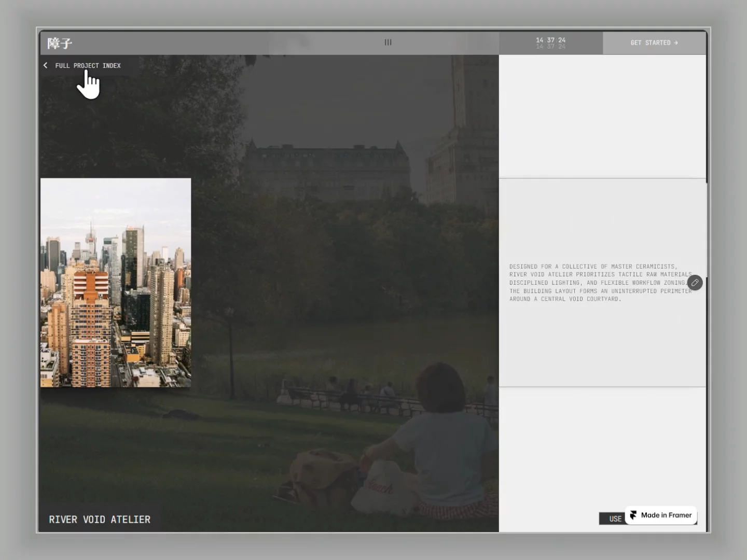This screenshot has width=747, height=560.
Task: Click the round pencil edit icon
Action: coord(695,283)
